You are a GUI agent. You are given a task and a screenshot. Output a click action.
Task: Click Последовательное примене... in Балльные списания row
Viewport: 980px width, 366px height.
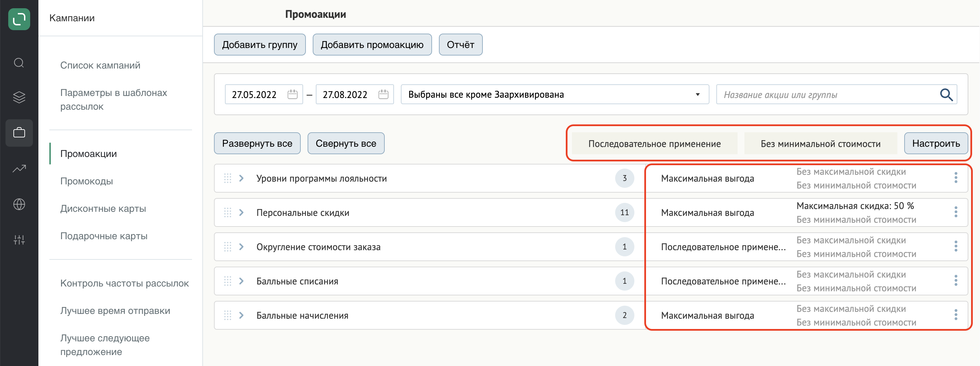tap(723, 281)
